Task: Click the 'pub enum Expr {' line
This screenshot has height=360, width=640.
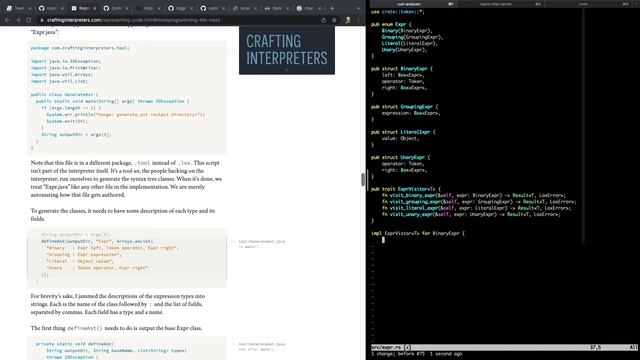Action: coord(391,24)
